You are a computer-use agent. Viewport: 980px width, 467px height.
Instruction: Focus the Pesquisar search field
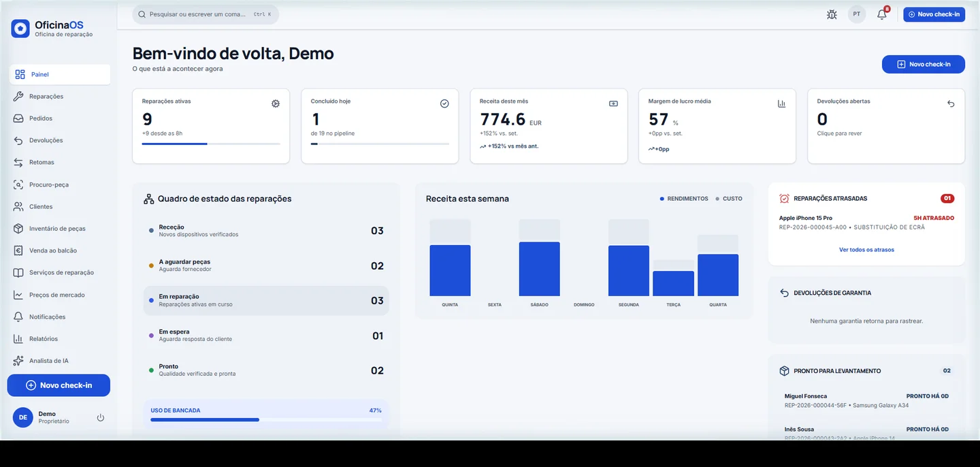point(206,14)
